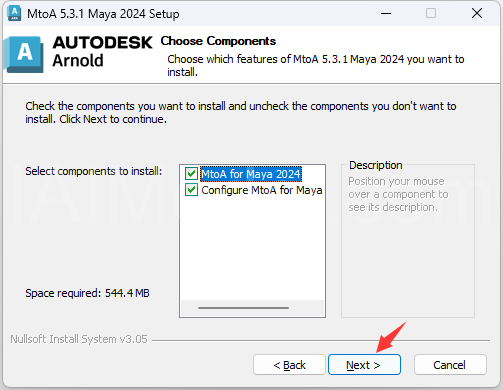Image resolution: width=503 pixels, height=390 pixels.
Task: Click the Nullsoft Install System v3.05 label
Action: [x=79, y=339]
